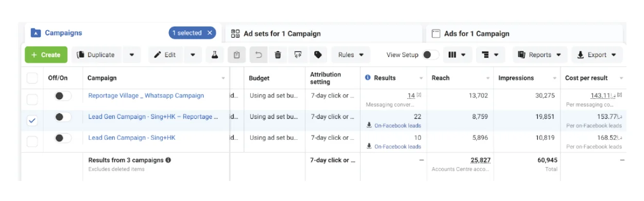Click total impressions value 60,945
This screenshot has height=201, width=644.
[x=547, y=160]
